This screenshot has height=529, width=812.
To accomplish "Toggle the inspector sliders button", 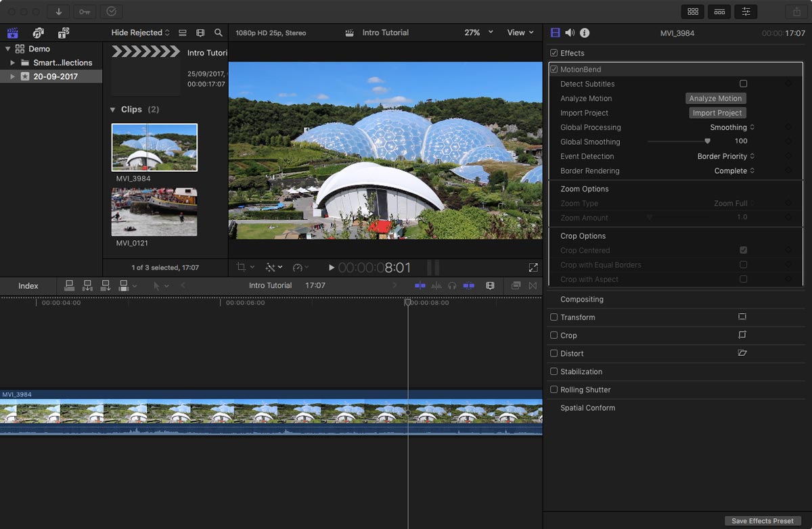I will click(x=746, y=11).
